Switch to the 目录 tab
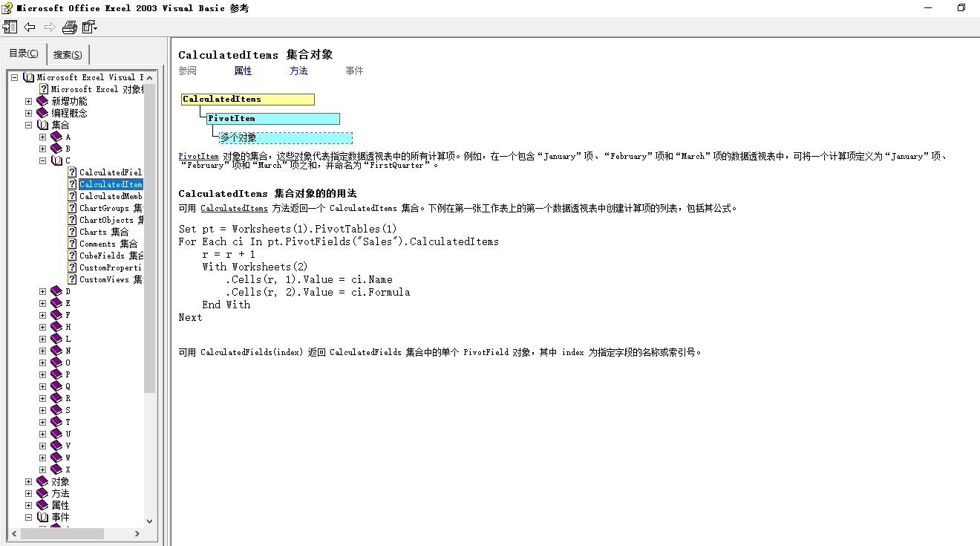Image resolution: width=980 pixels, height=546 pixels. point(23,54)
